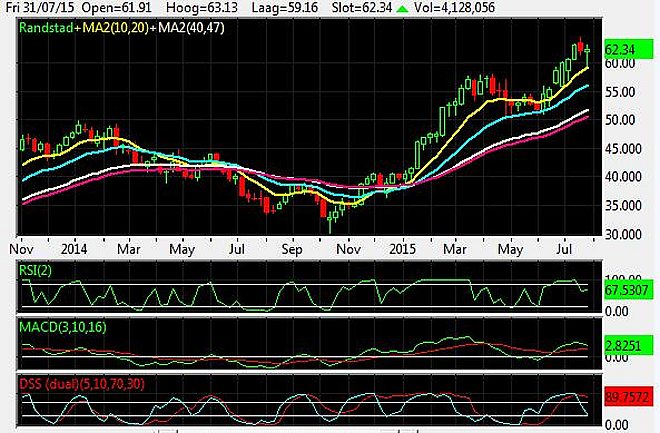Image resolution: width=660 pixels, height=433 pixels.
Task: Click the Sep label on the time axis
Action: (292, 246)
